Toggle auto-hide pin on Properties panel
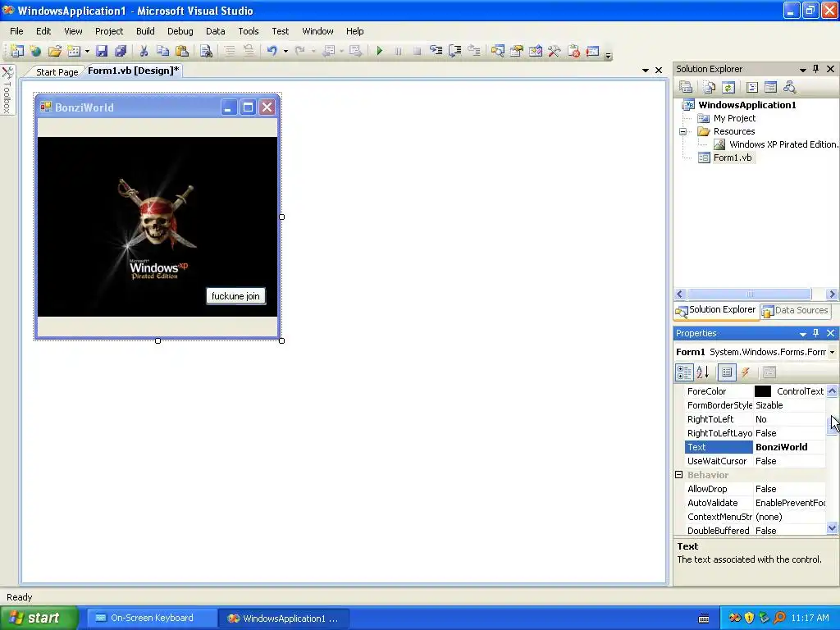840x630 pixels. pyautogui.click(x=816, y=333)
